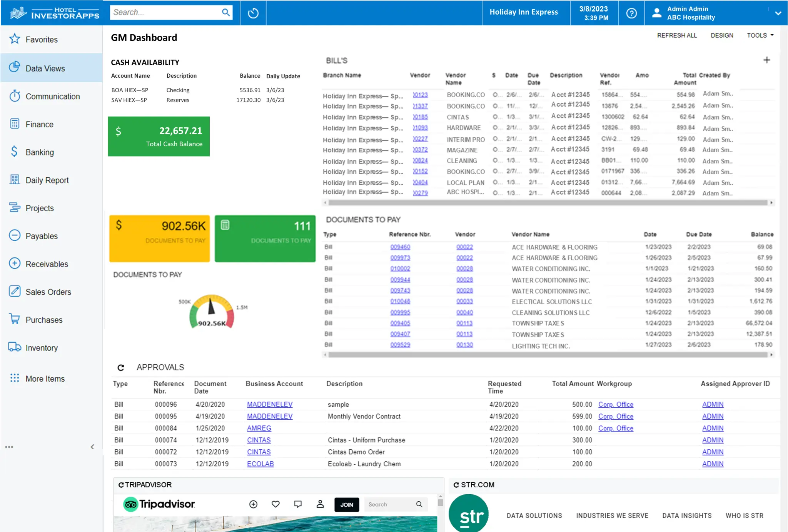This screenshot has width=788, height=532.
Task: Add a bill with the plus icon
Action: click(766, 60)
